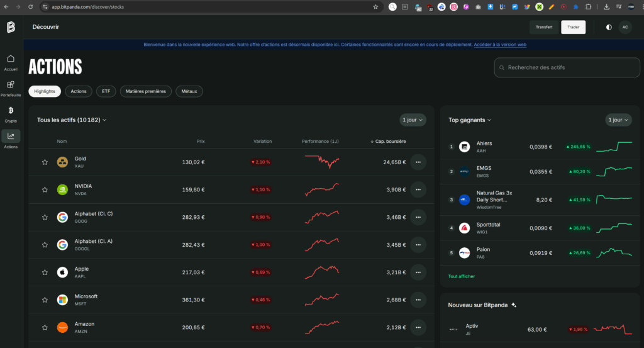Screen dimensions: 644x348
Task: Select the Matières premières filter tab
Action: pos(146,91)
